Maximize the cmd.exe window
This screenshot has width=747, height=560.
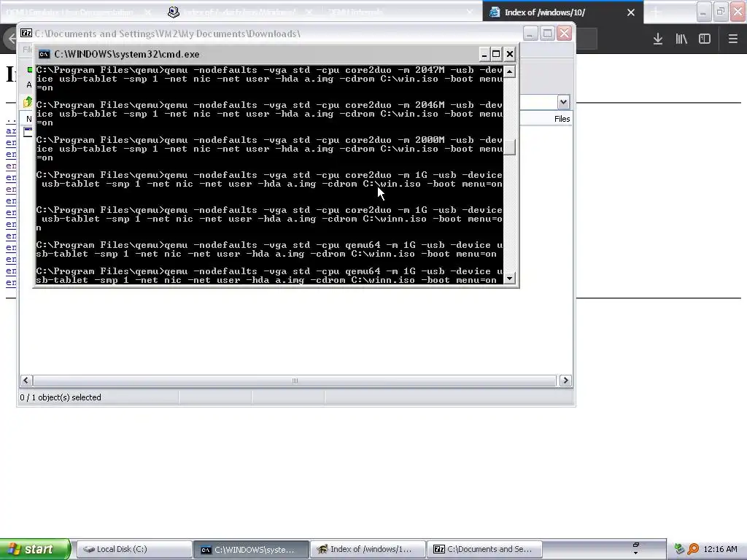point(496,54)
